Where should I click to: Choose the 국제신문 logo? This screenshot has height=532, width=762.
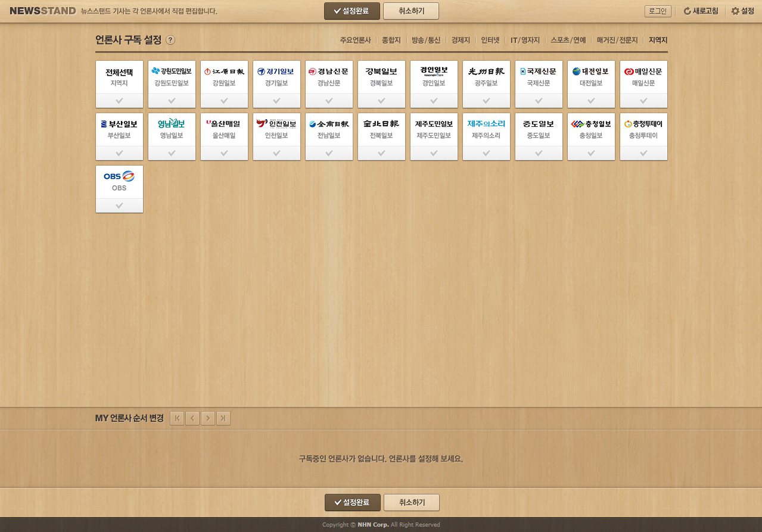539,71
